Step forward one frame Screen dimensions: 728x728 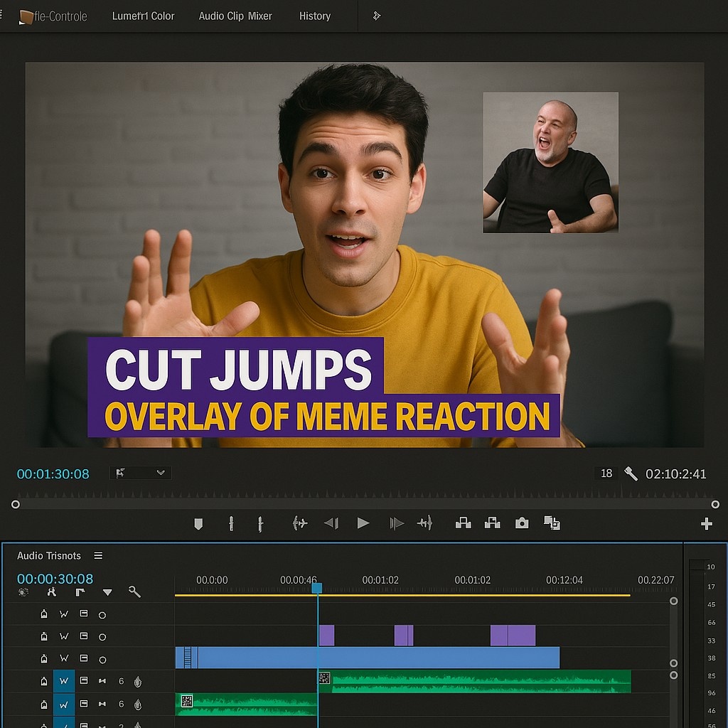397,523
